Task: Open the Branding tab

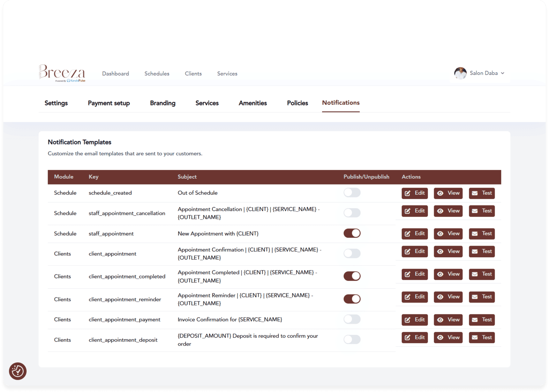Action: pos(163,103)
